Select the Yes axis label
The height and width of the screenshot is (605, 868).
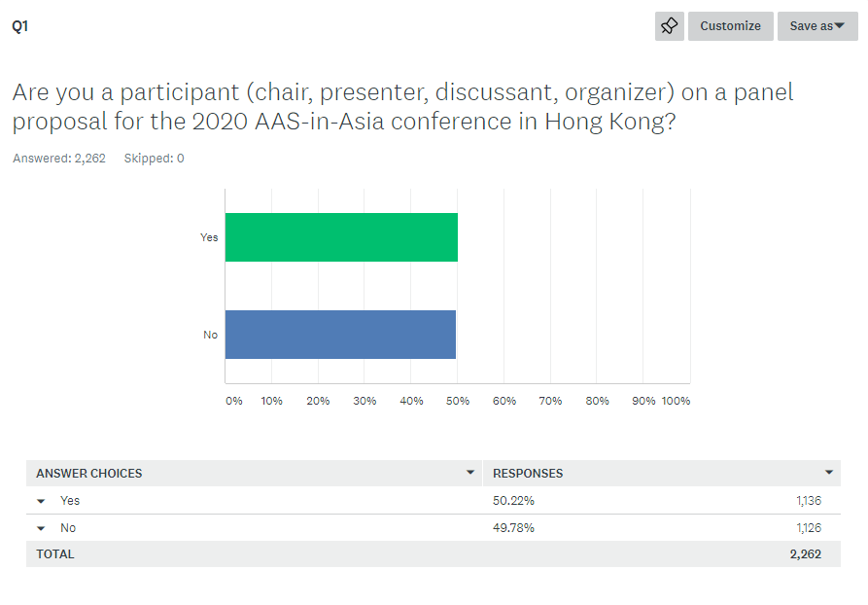(x=209, y=237)
